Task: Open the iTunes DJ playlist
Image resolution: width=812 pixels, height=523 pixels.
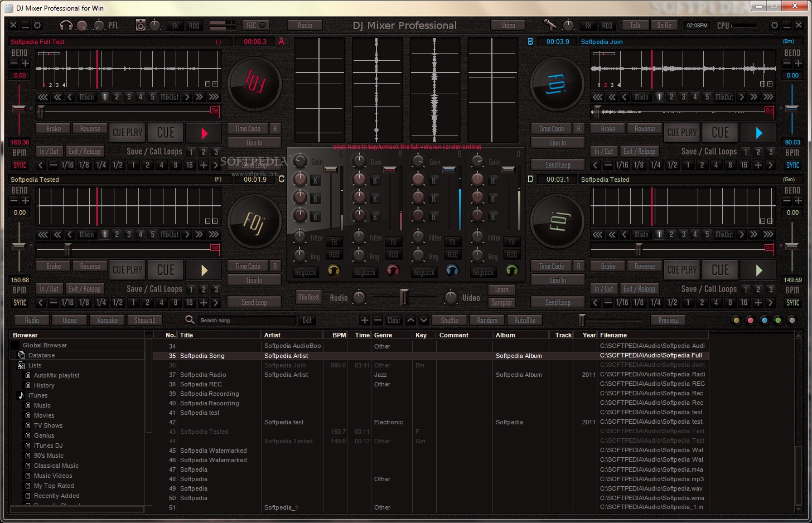Action: (48, 445)
